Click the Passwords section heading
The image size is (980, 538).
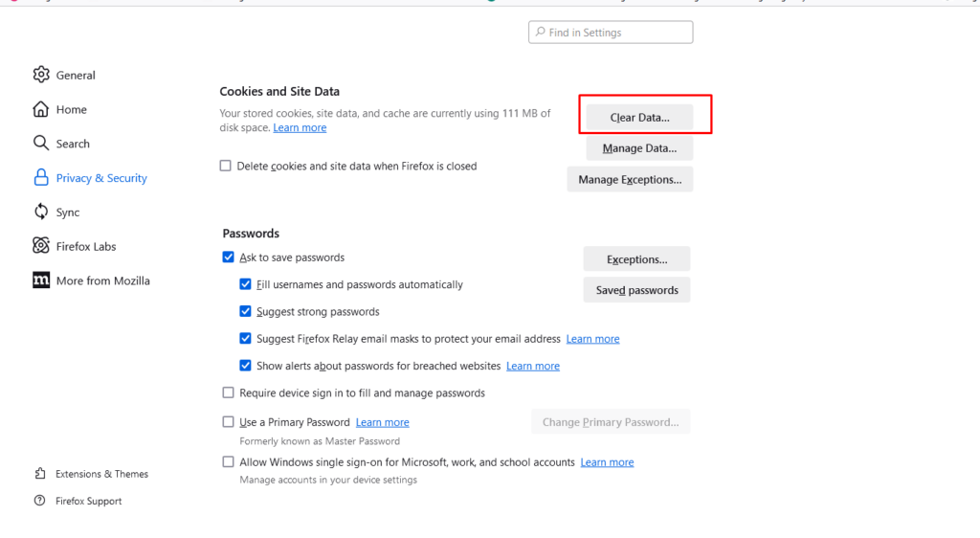(x=251, y=233)
